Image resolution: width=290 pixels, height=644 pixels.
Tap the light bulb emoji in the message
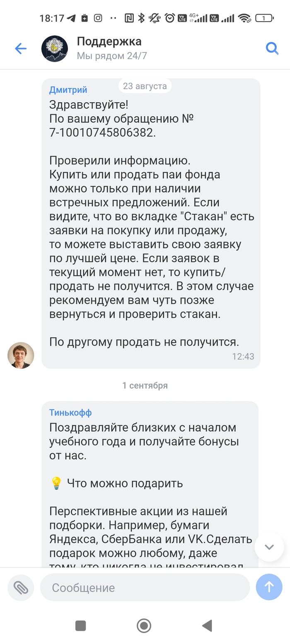(56, 483)
